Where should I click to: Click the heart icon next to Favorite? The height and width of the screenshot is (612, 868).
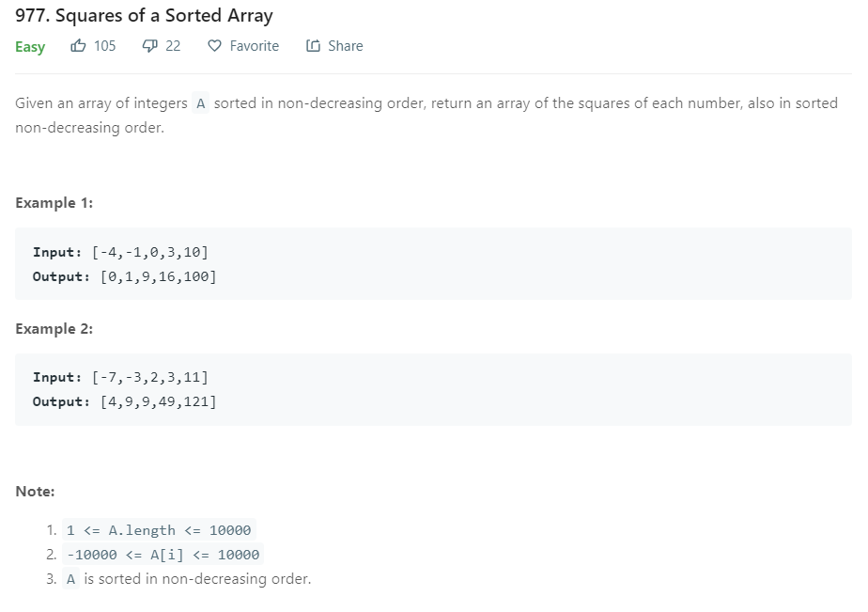point(213,45)
